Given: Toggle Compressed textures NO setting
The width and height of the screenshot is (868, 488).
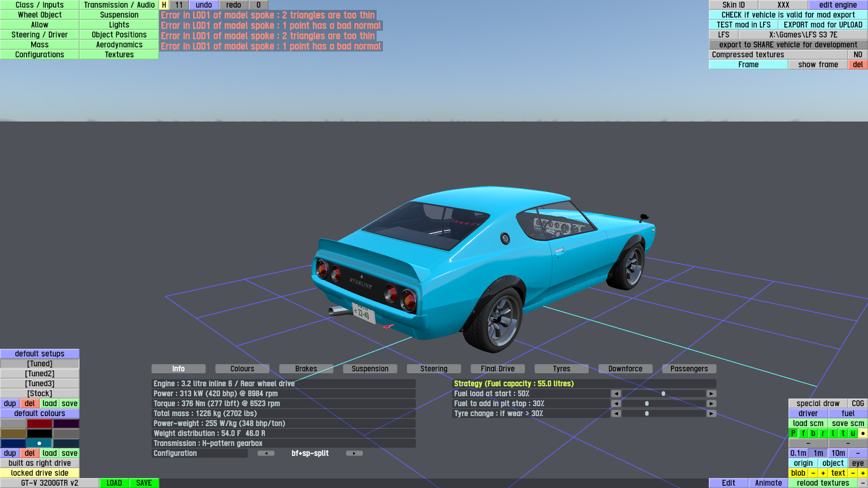Looking at the screenshot, I should tap(858, 55).
